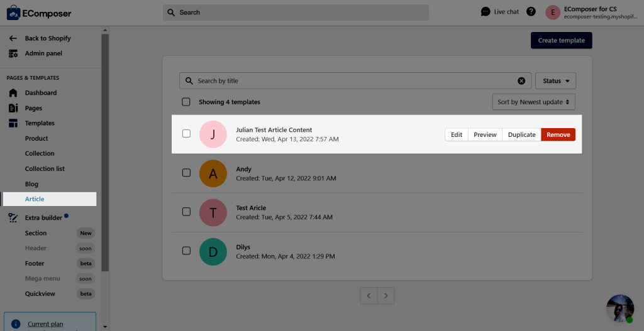Click the Current plan link
644x331 pixels.
point(45,324)
